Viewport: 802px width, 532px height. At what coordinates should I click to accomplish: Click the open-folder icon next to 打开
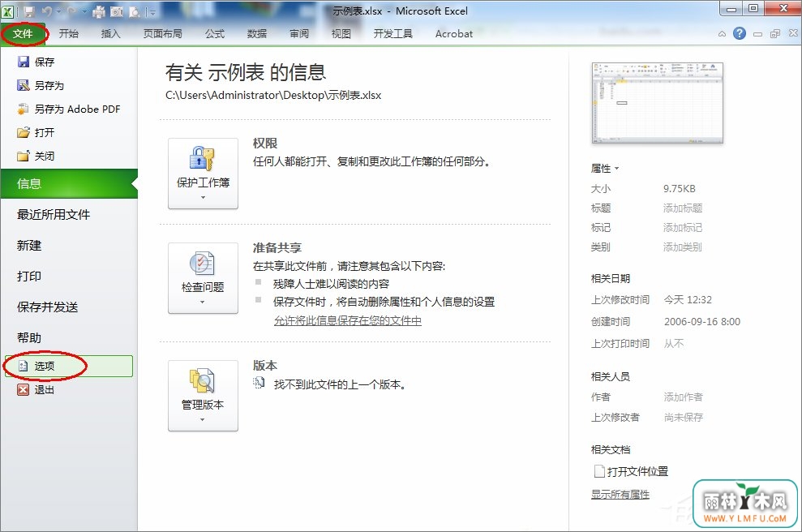pyautogui.click(x=23, y=132)
